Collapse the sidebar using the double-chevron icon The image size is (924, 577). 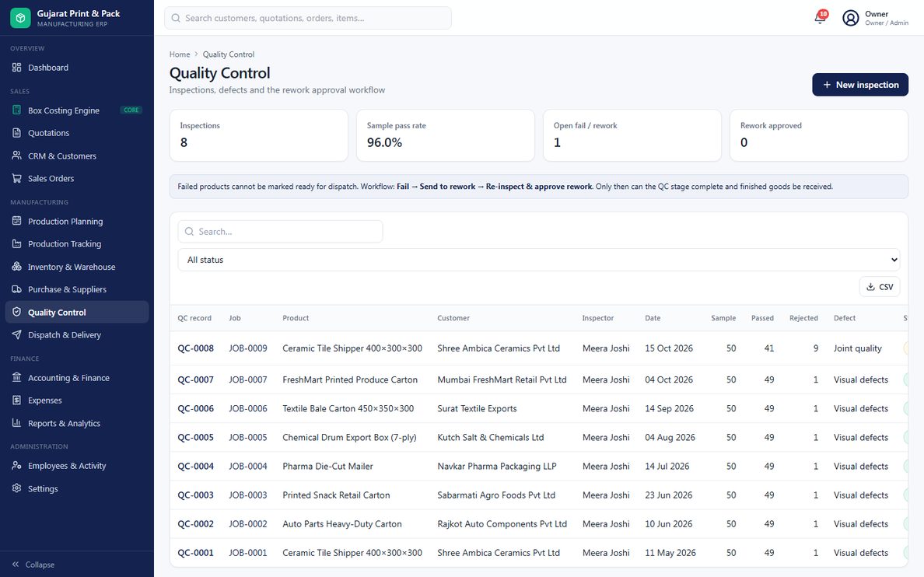pyautogui.click(x=16, y=564)
